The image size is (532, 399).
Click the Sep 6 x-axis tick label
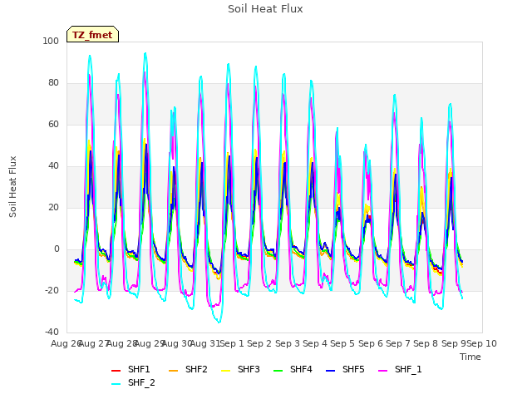click(371, 343)
